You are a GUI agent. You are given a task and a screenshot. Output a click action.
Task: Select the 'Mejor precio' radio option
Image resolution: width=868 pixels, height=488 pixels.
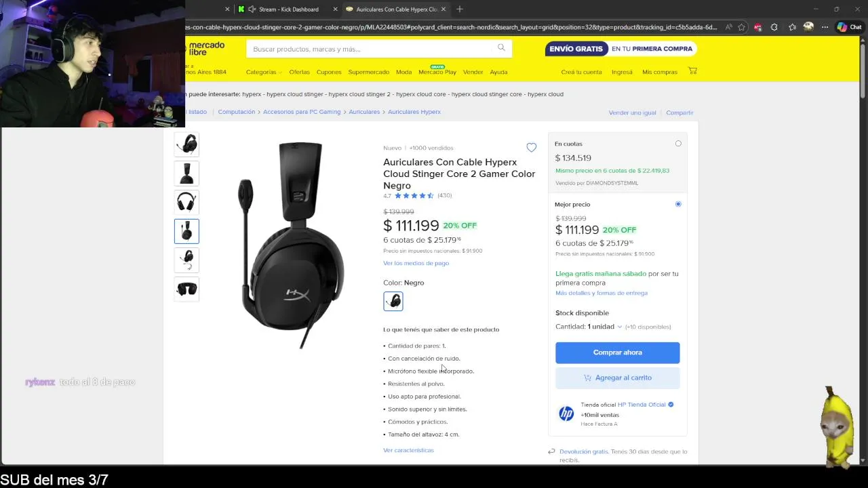[x=678, y=204]
